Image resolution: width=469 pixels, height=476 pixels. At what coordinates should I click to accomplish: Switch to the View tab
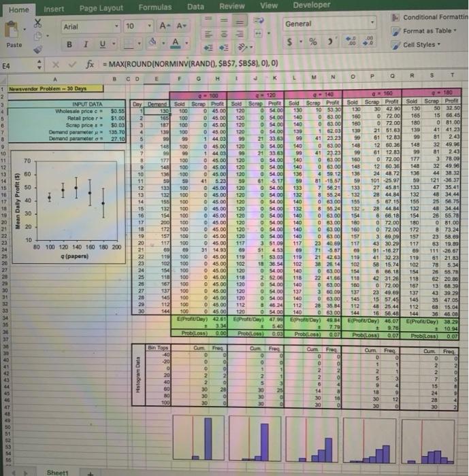pyautogui.click(x=269, y=5)
